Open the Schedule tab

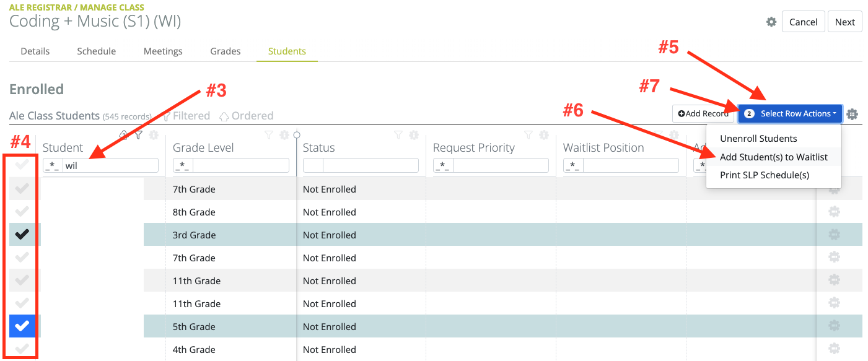pos(96,51)
